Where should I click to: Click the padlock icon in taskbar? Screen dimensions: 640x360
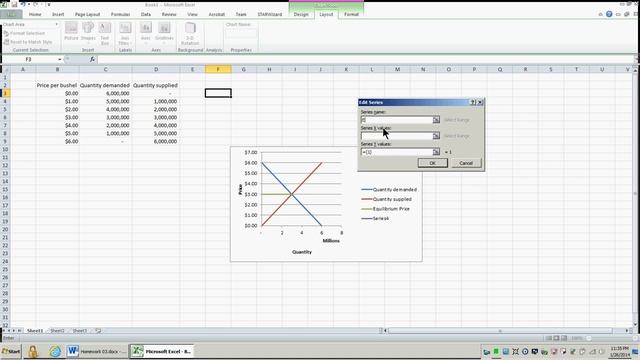(x=33, y=351)
